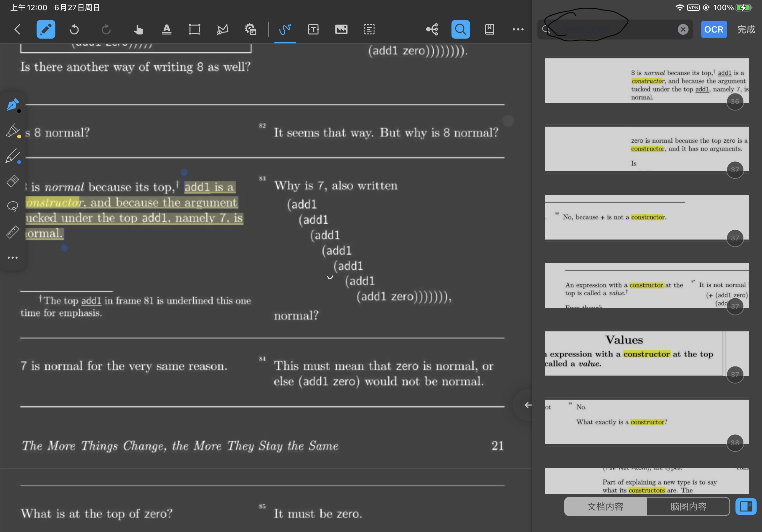Open the mind map share icon
Image resolution: width=762 pixels, height=532 pixels.
[x=432, y=29]
